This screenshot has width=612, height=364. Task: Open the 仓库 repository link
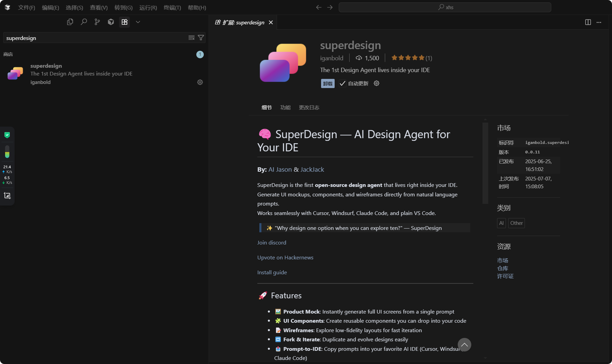[502, 269]
